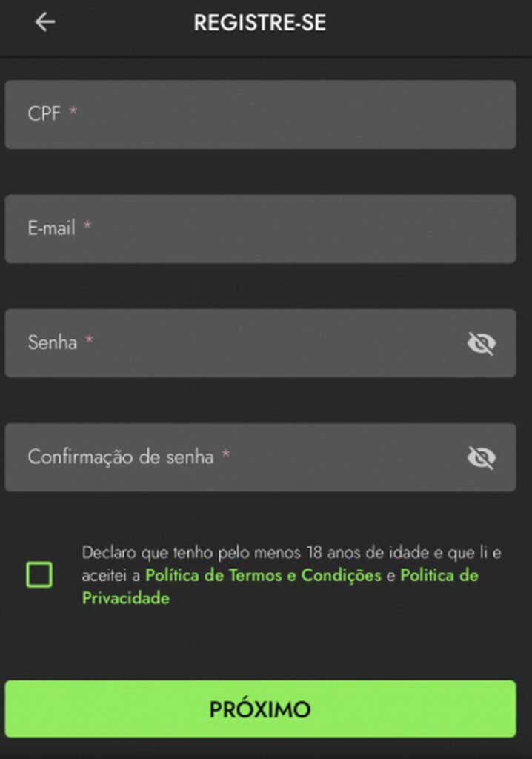Click the REGISTRE-SE page title
Viewport: 532px width, 759px height.
click(x=259, y=23)
